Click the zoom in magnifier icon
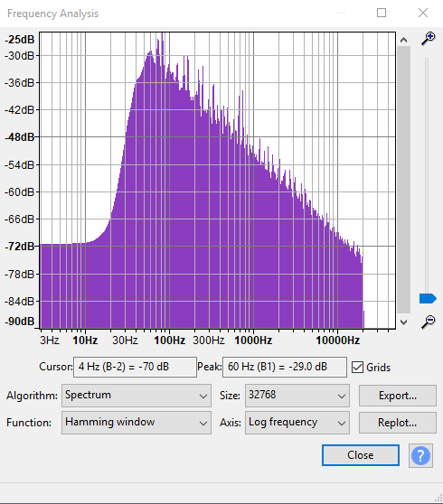The image size is (443, 504). click(x=429, y=39)
